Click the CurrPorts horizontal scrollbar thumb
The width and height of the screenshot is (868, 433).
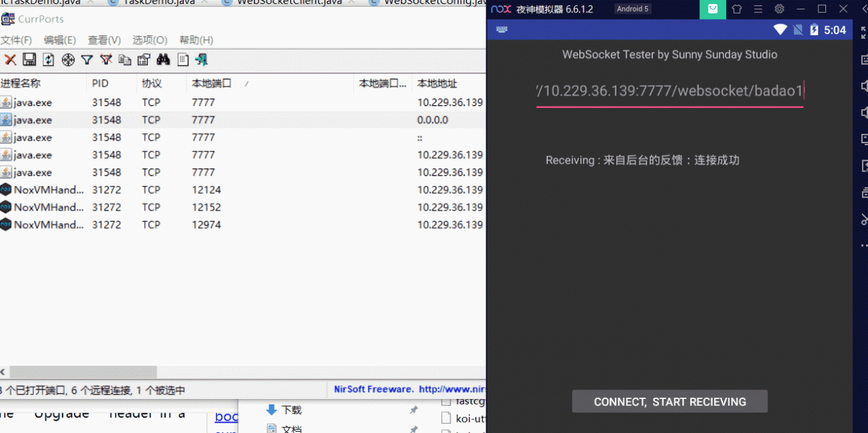tap(83, 372)
